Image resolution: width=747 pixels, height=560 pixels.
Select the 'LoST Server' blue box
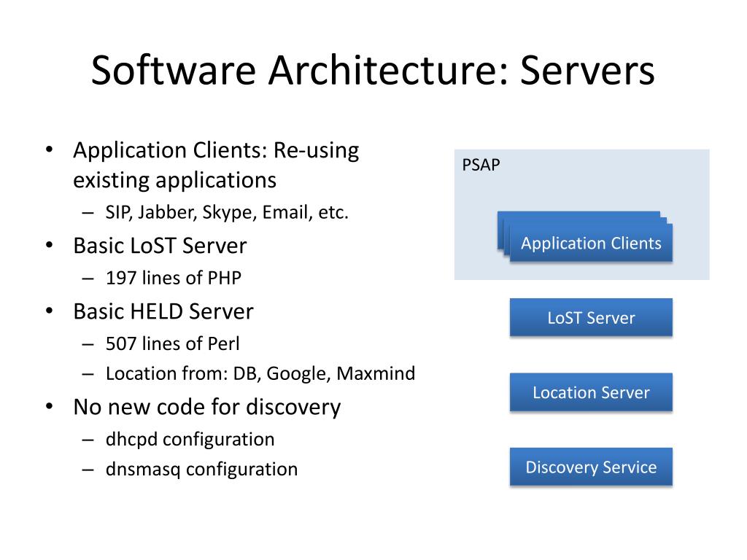(x=591, y=318)
